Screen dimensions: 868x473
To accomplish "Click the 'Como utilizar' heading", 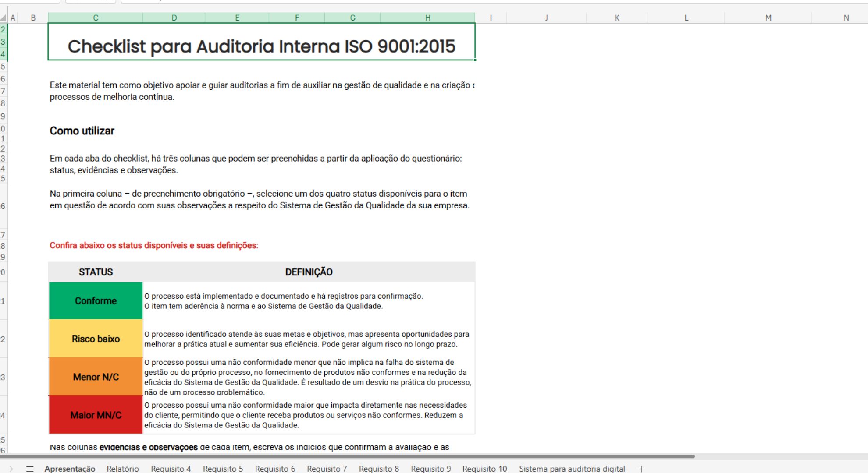I will coord(82,131).
